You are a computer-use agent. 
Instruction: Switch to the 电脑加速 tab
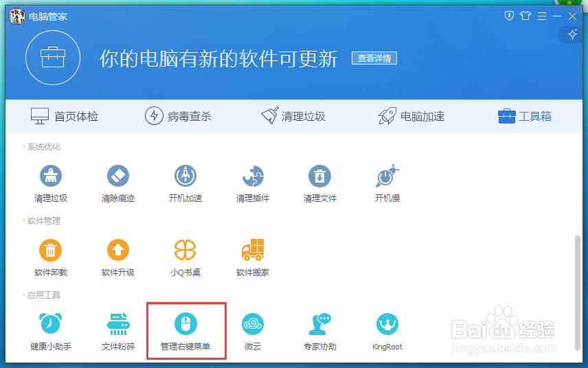click(x=411, y=116)
